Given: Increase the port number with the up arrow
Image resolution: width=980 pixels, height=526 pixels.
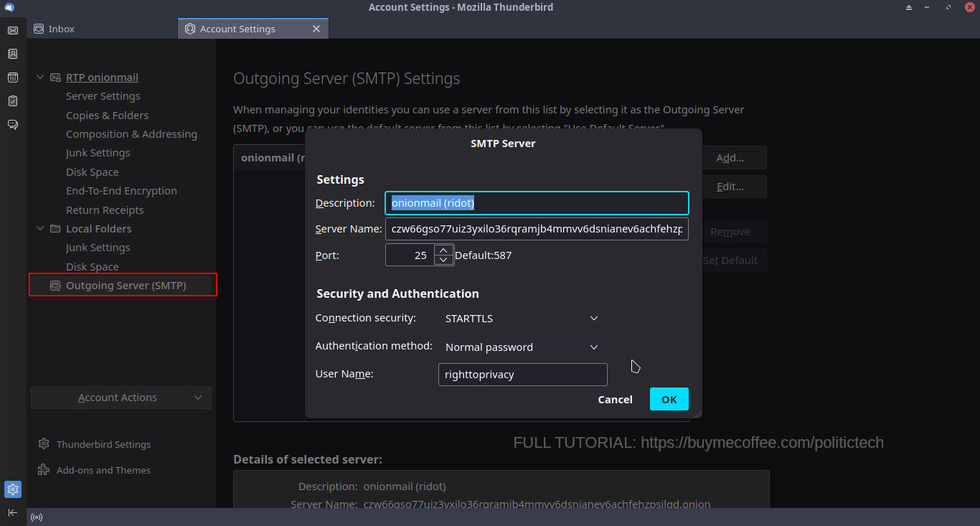Looking at the screenshot, I should click(x=444, y=250).
